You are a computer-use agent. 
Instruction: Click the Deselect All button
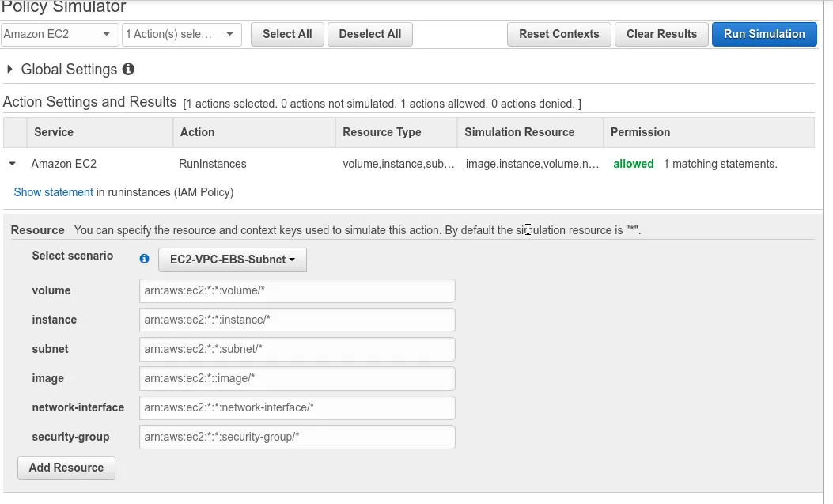[370, 34]
